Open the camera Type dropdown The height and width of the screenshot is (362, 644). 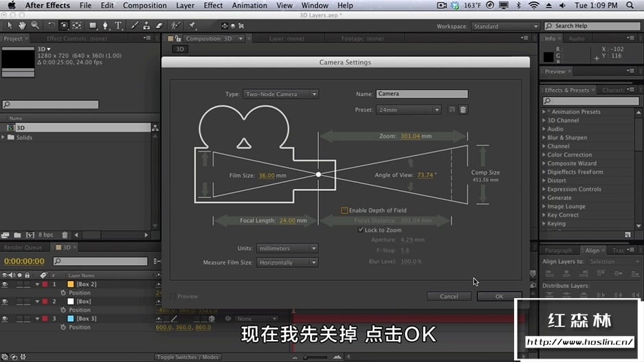pos(280,94)
